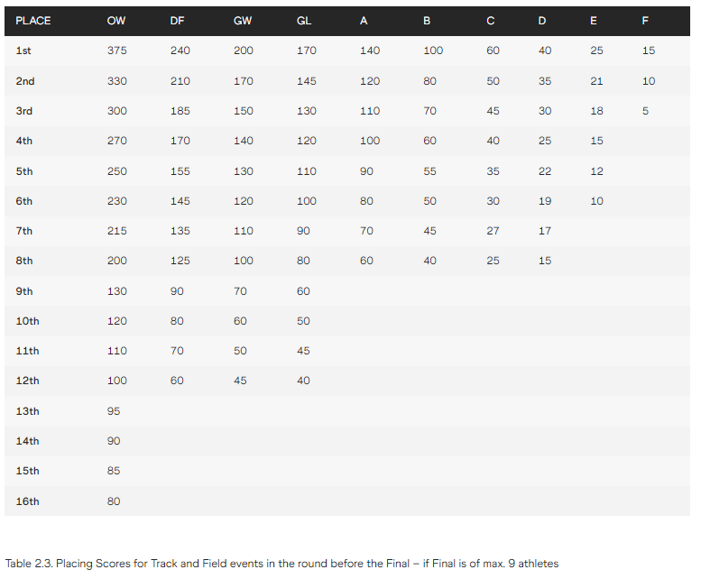The width and height of the screenshot is (701, 588).
Task: Click the F column header
Action: [x=645, y=21]
